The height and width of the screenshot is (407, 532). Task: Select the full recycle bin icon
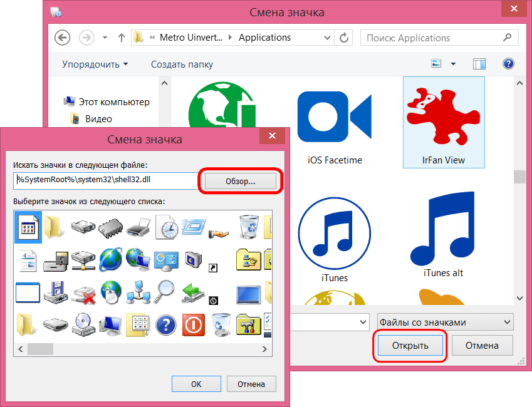249,227
